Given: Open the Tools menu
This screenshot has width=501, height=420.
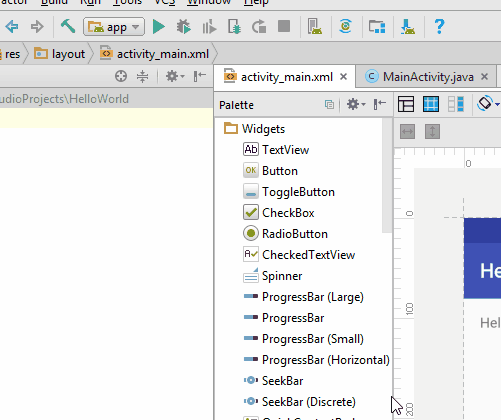Looking at the screenshot, I should pos(127,2).
